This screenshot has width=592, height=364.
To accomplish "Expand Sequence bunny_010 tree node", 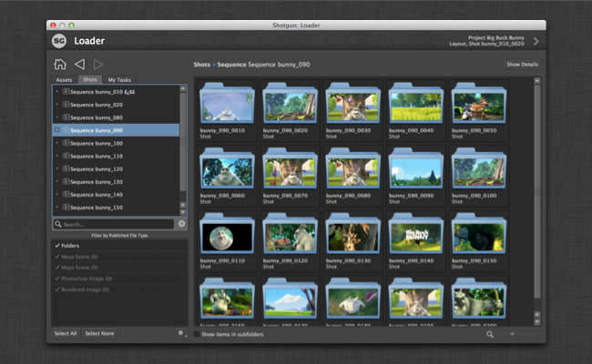I will point(57,92).
